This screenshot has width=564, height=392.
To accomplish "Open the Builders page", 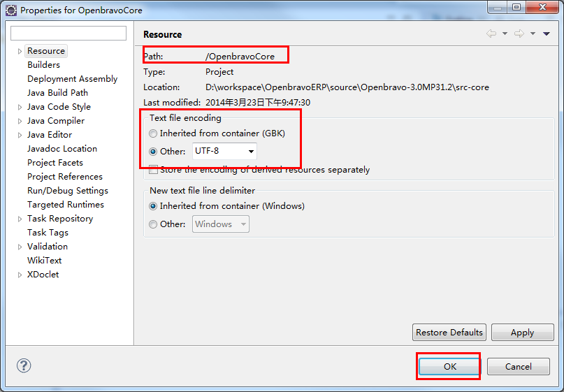I will 43,65.
